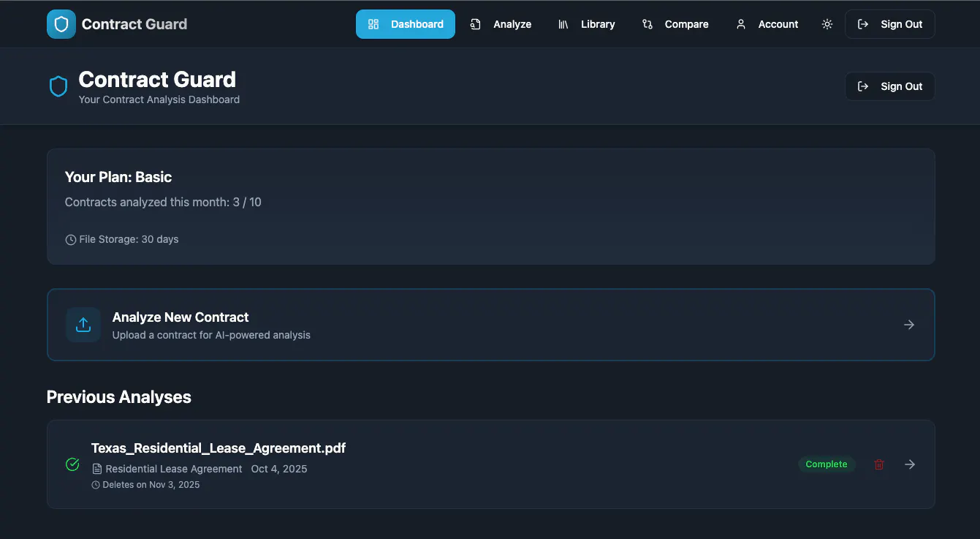Click the 'Previous Analyses' heading
Viewport: 980px width, 539px height.
tap(119, 397)
